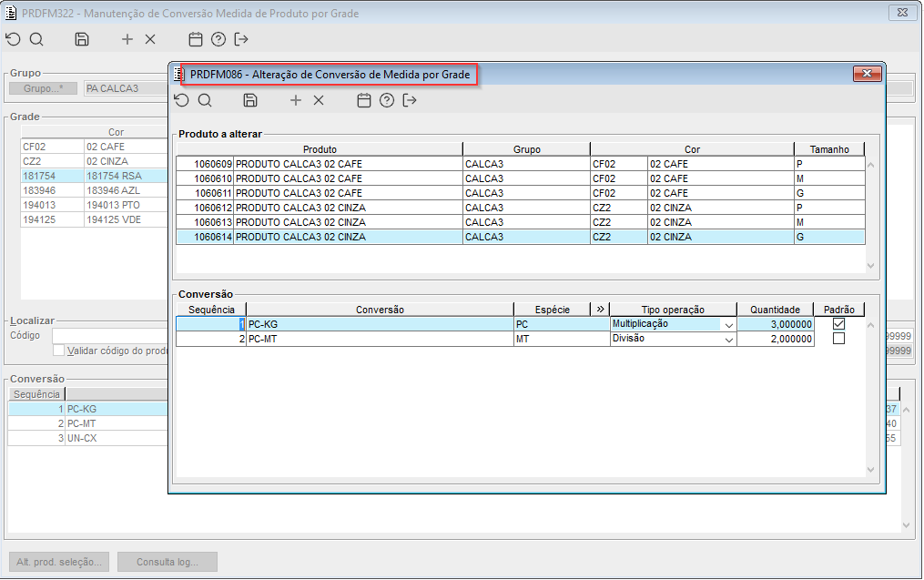Click Tamanho column header
The width and height of the screenshot is (924, 580).
click(829, 149)
